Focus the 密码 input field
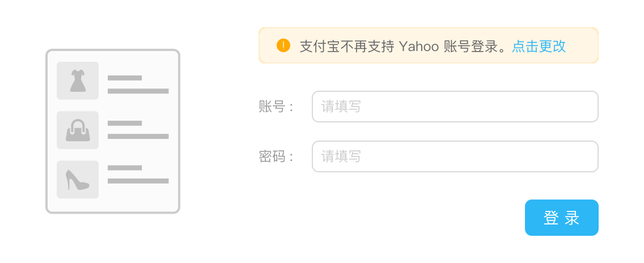The width and height of the screenshot is (644, 263). 455,156
